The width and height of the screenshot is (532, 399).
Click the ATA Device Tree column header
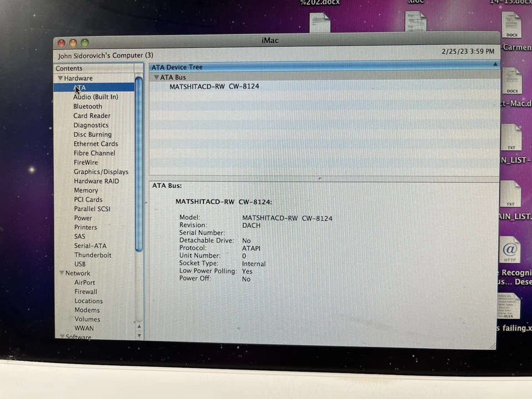[177, 67]
